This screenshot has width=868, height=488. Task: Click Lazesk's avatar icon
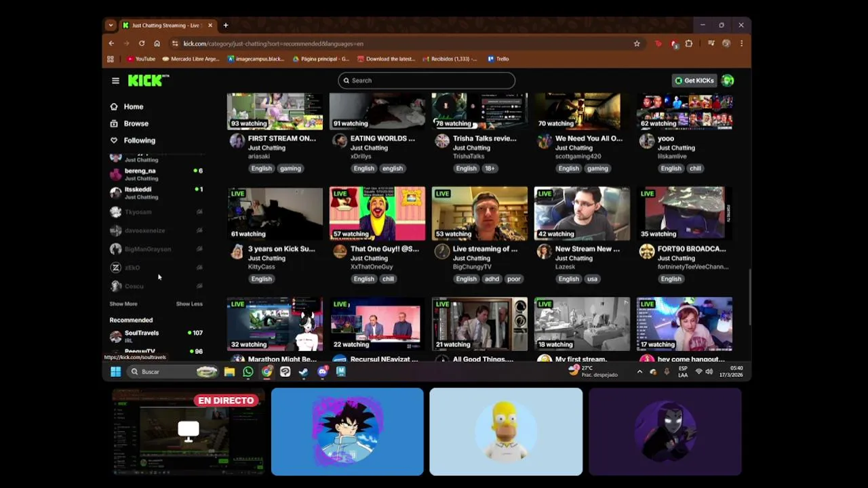(544, 251)
